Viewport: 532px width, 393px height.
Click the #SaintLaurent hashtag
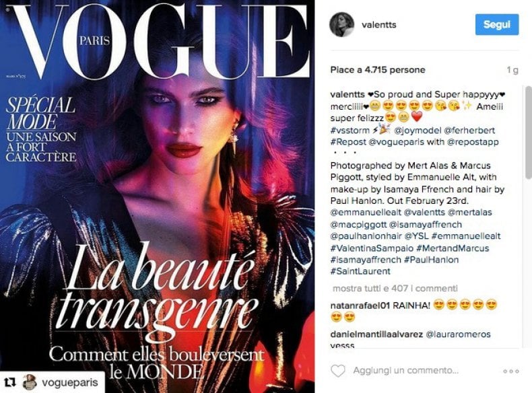tap(360, 271)
